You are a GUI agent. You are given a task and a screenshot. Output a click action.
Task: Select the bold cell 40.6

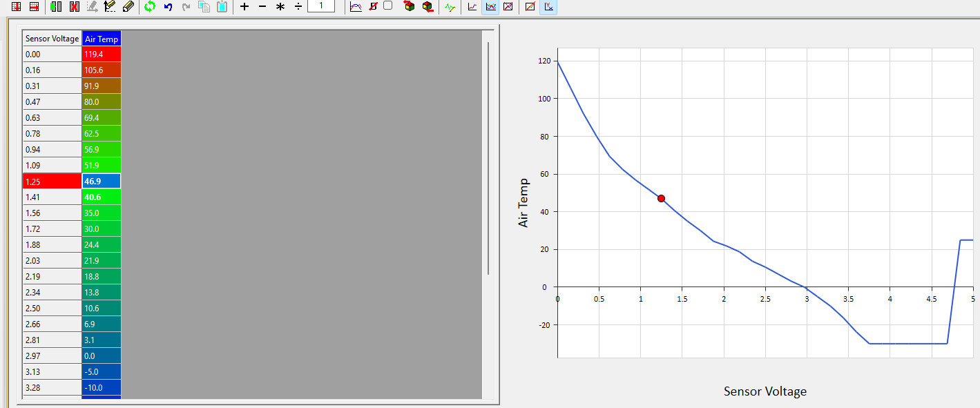click(x=102, y=197)
